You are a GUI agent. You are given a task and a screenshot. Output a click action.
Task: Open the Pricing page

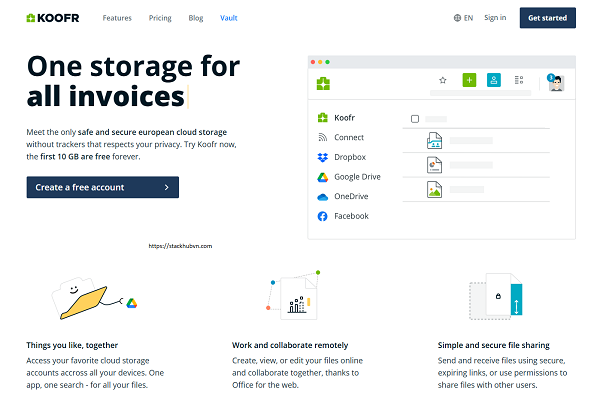click(160, 18)
